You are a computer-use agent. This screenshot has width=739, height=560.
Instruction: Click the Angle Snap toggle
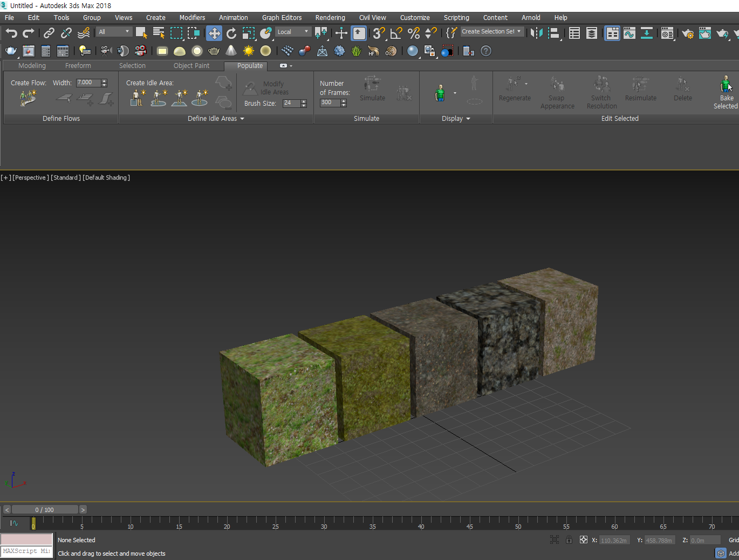396,33
